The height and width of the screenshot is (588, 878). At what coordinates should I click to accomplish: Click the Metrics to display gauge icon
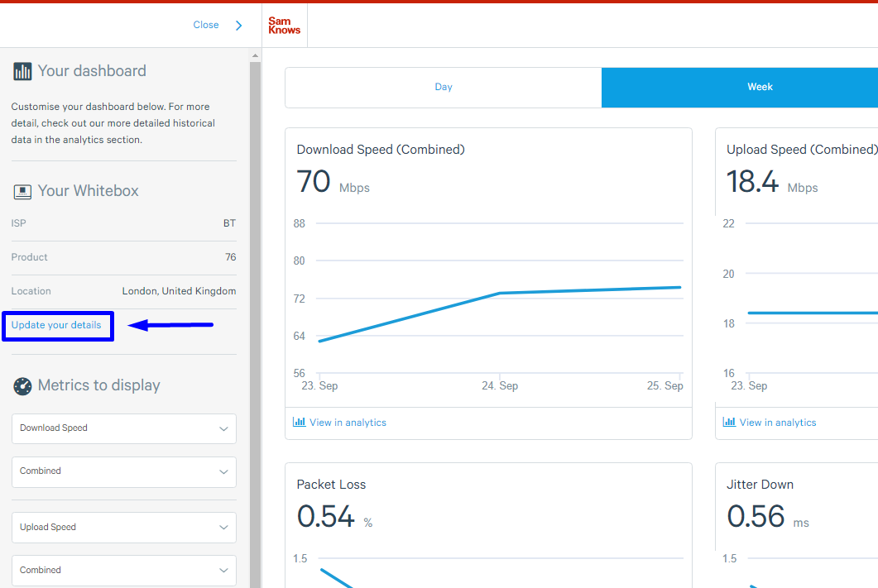click(x=22, y=386)
